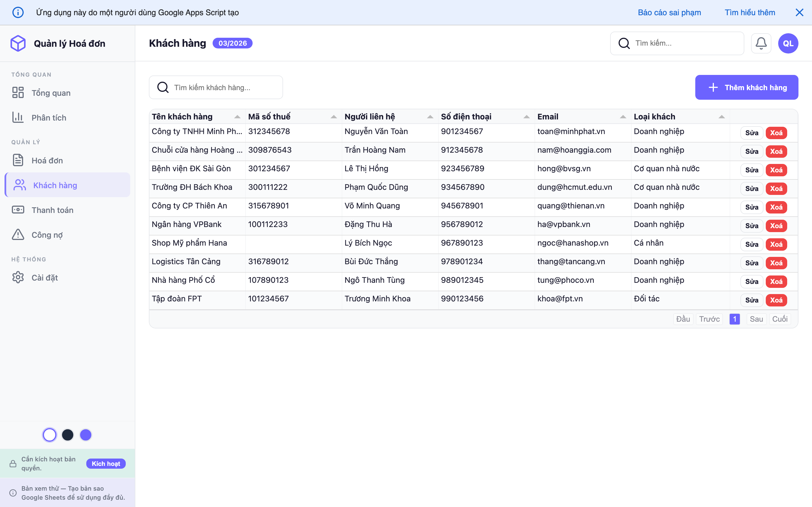The width and height of the screenshot is (812, 507).
Task: Delete the Tập đoàn FPT row with Xoá
Action: 776,300
